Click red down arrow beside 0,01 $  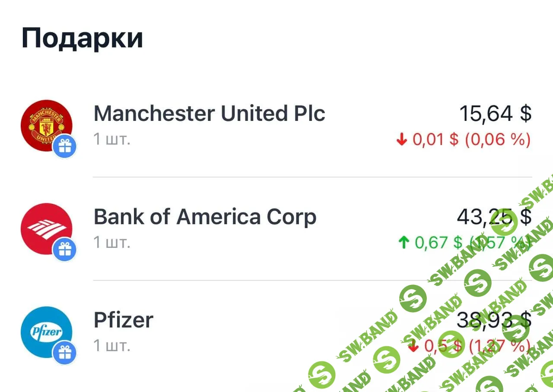[x=402, y=140]
